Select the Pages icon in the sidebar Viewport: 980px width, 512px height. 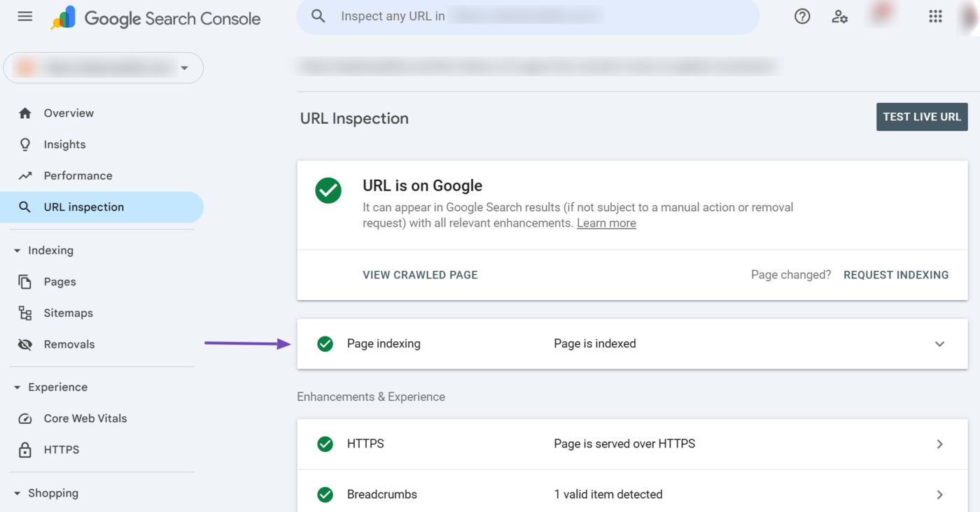25,281
